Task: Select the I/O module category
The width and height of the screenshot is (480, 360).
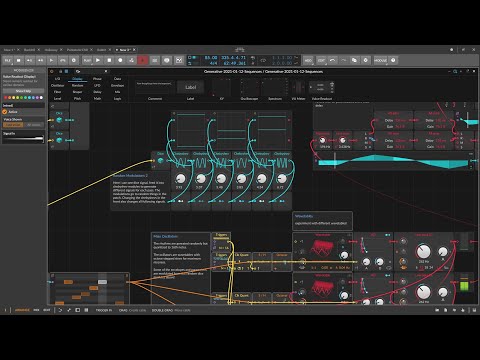Action: (57, 79)
